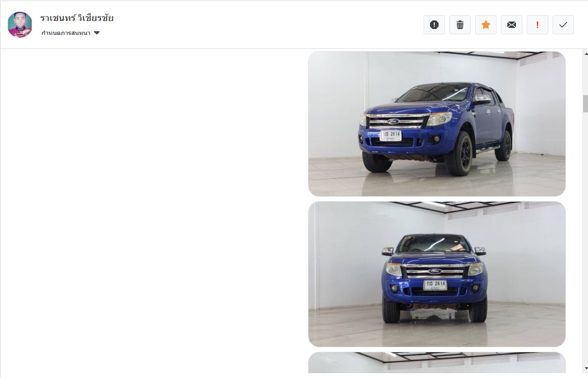This screenshot has height=378, width=588.
Task: Mark conversation done with checkmark icon
Action: tap(563, 25)
